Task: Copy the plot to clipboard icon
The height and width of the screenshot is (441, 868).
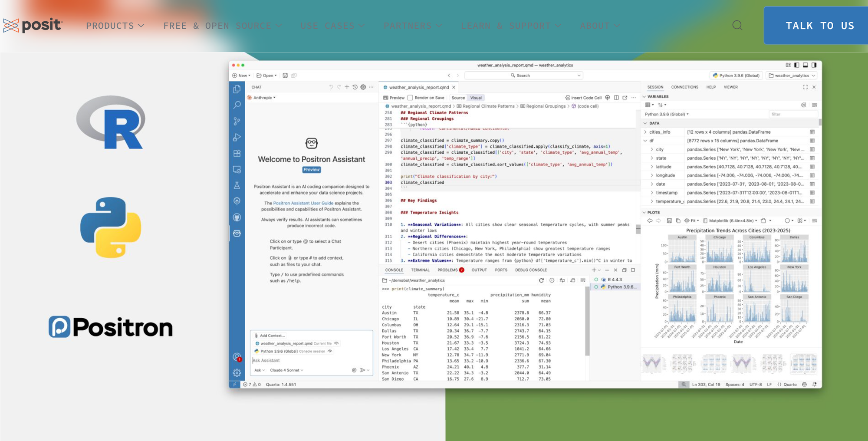Action: point(678,220)
